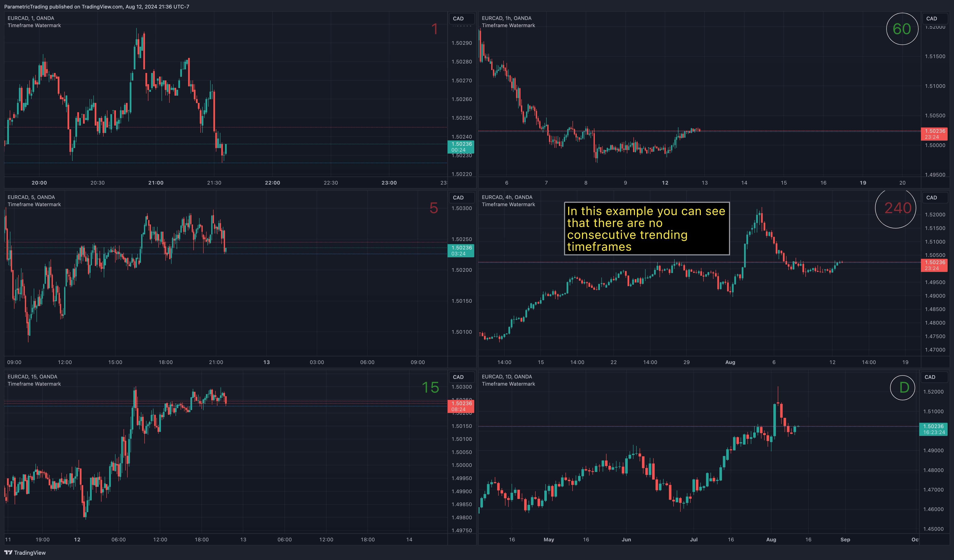Screen dimensions: 954x560
Task: Click the 1.50150 price level on 5-minute chart
Action: 462,301
